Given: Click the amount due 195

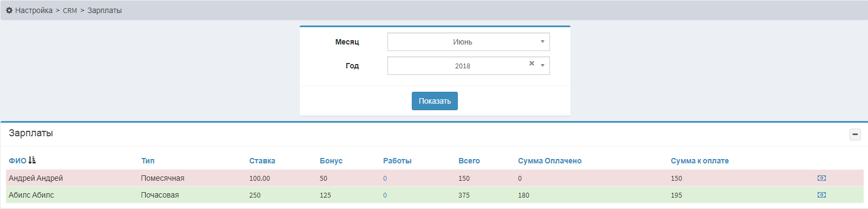Looking at the screenshot, I should click(676, 195).
